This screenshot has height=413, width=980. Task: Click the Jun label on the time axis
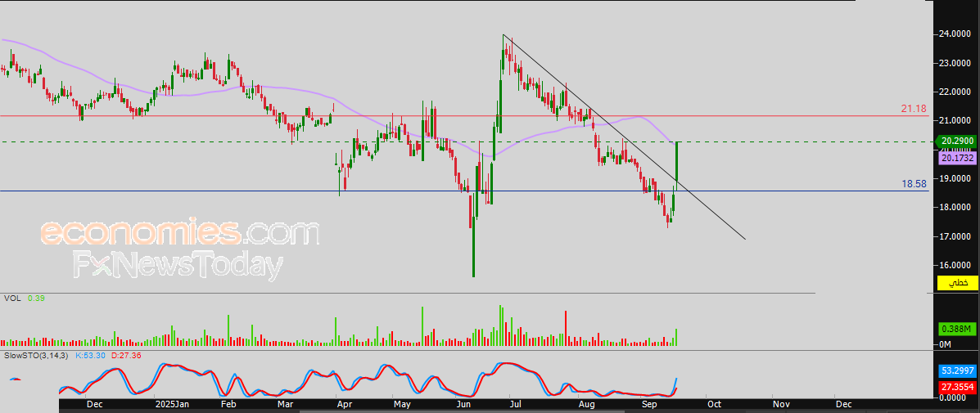(x=462, y=404)
